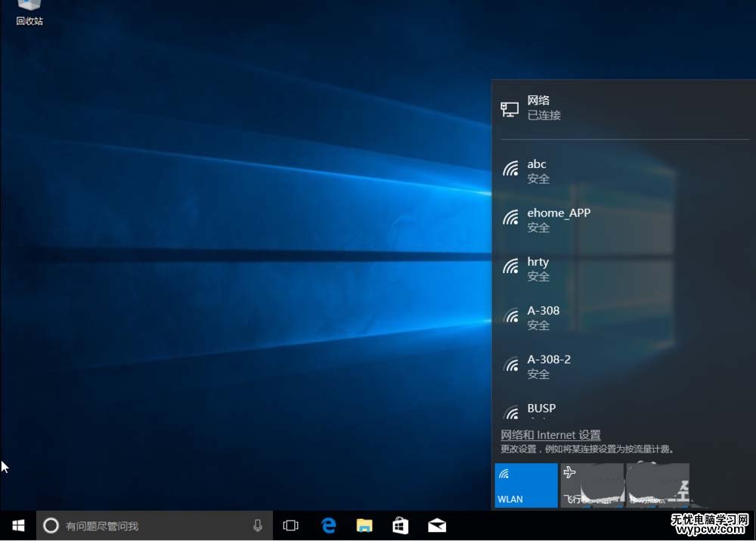Click the wired network computer icon
This screenshot has height=541, width=756.
pos(510,109)
